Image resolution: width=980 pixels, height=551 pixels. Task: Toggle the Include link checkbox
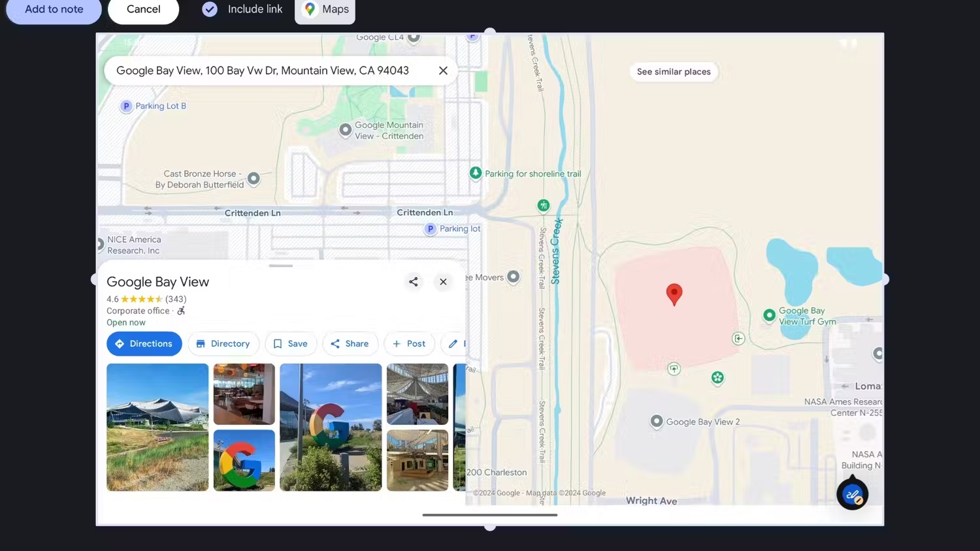pos(210,9)
